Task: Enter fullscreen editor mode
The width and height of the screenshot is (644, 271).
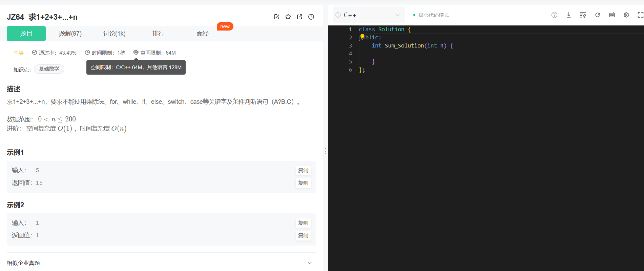Action: [640, 15]
